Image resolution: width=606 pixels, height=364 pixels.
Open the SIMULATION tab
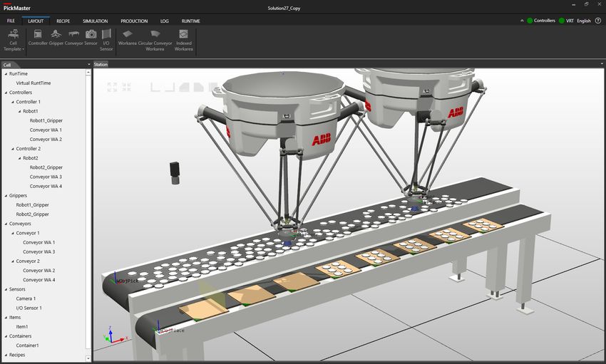click(x=95, y=21)
